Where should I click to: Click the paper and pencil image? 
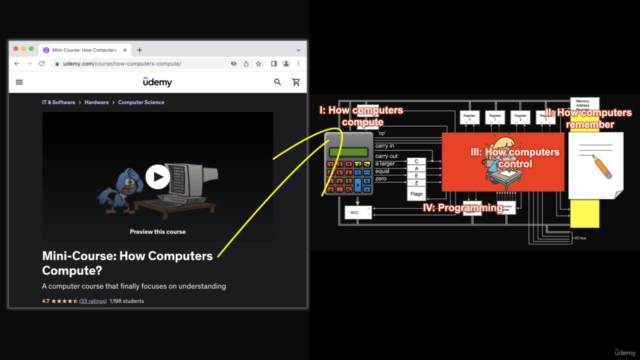(596, 165)
